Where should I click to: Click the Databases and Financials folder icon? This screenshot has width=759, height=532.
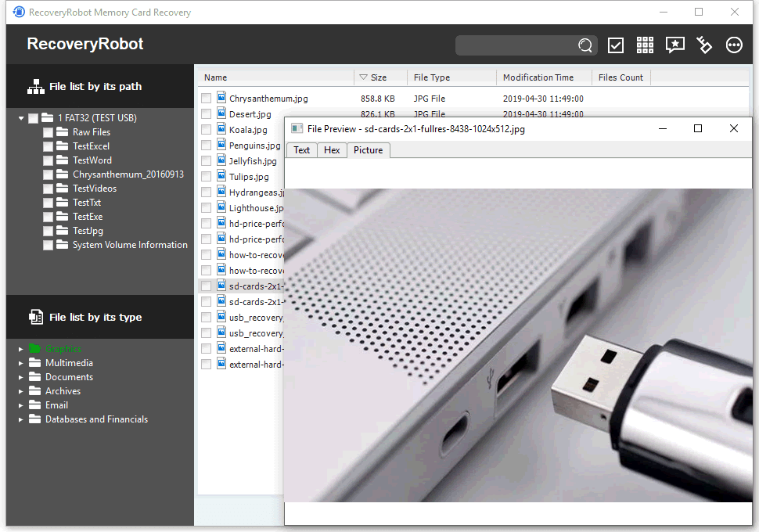point(34,419)
